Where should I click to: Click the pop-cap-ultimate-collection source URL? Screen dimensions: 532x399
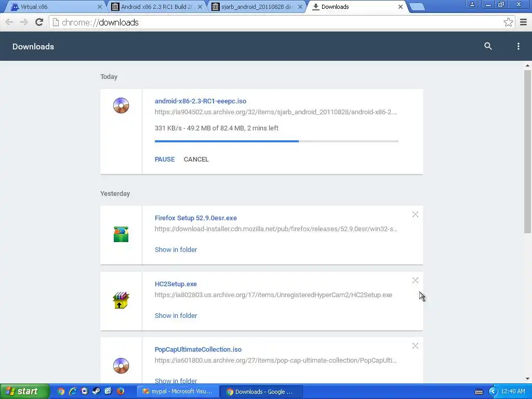point(275,361)
